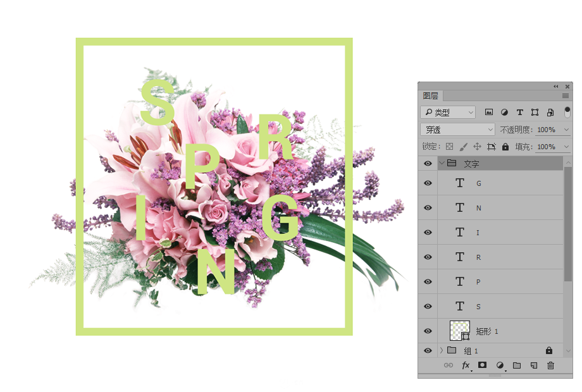Filter for pixel layers icon
Image resolution: width=582 pixels, height=392 pixels.
point(489,113)
